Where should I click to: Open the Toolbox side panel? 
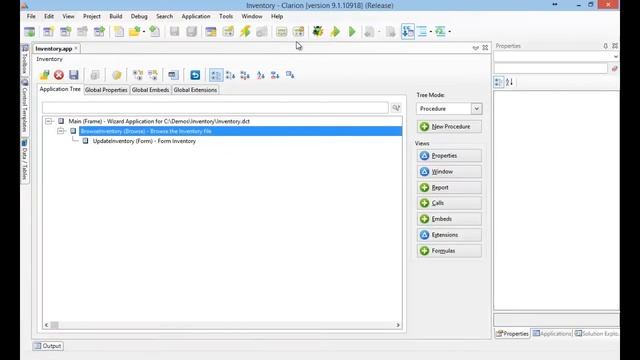click(x=24, y=60)
